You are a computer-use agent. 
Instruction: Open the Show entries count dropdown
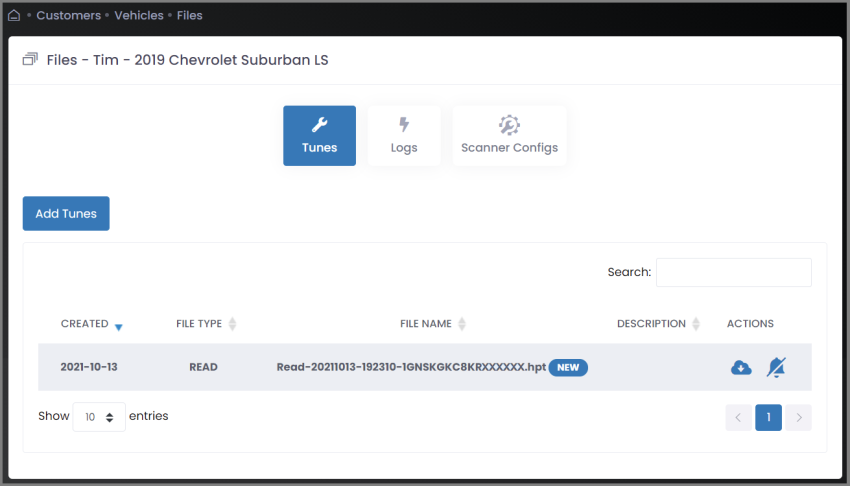pyautogui.click(x=99, y=417)
